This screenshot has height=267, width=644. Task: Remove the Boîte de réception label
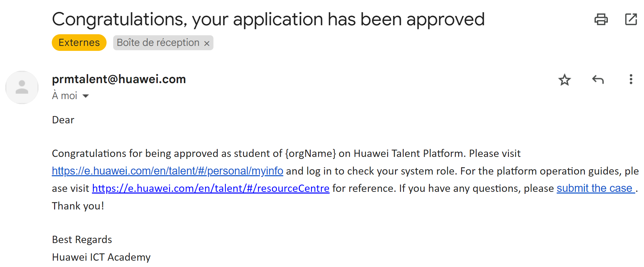(x=207, y=43)
